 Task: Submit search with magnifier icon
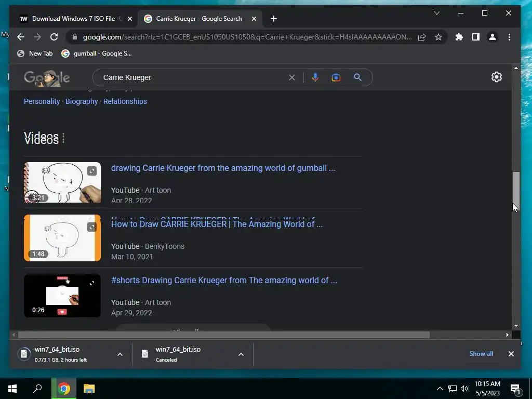[357, 77]
